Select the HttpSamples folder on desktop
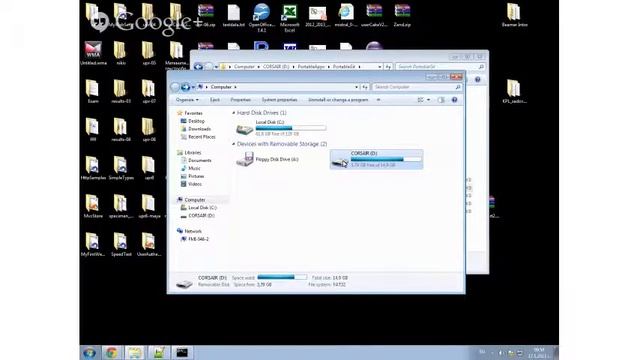This screenshot has height=360, width=640. (x=93, y=168)
